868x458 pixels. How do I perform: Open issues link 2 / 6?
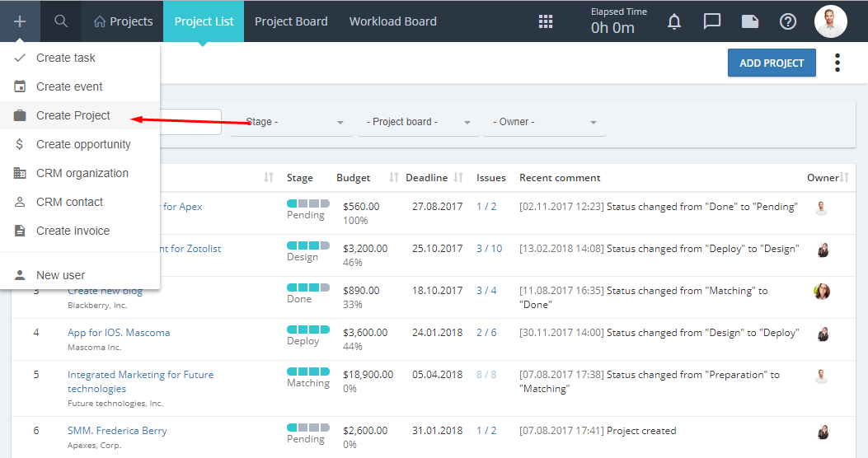pos(486,333)
